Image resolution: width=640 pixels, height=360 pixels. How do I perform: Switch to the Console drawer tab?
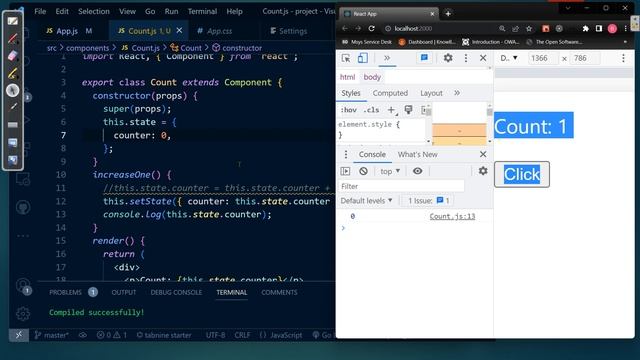coord(372,155)
